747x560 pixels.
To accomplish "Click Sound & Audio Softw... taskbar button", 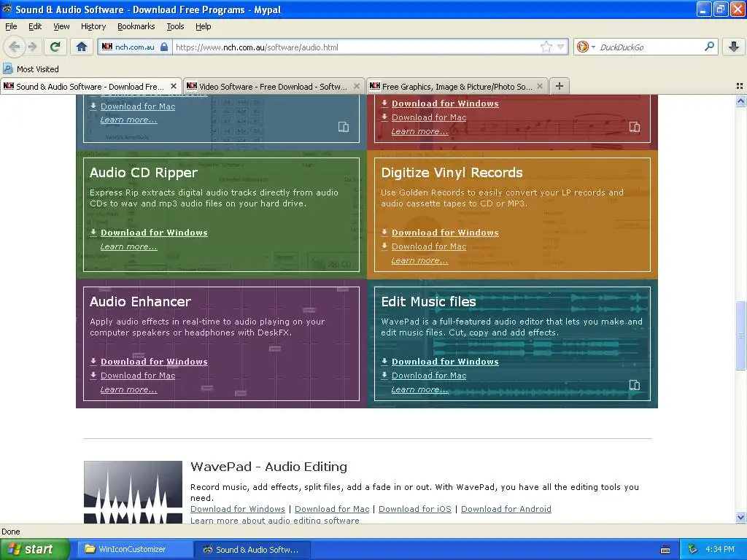I will click(x=253, y=549).
